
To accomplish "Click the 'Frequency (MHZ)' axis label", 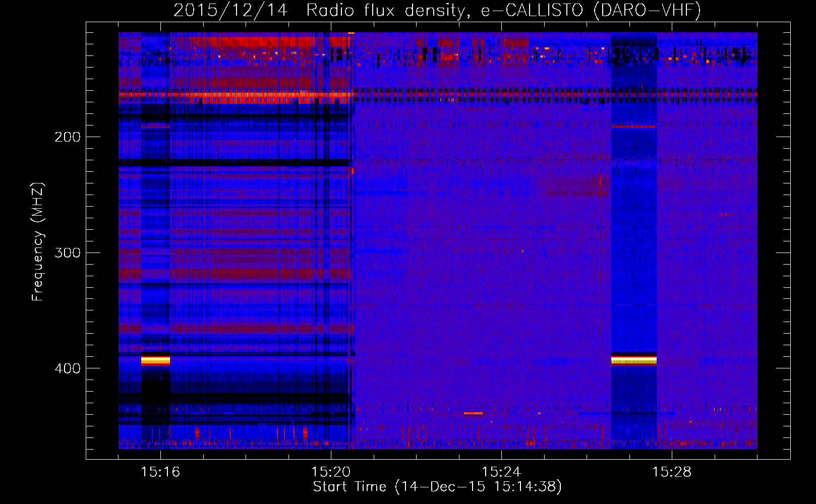I will coord(38,242).
